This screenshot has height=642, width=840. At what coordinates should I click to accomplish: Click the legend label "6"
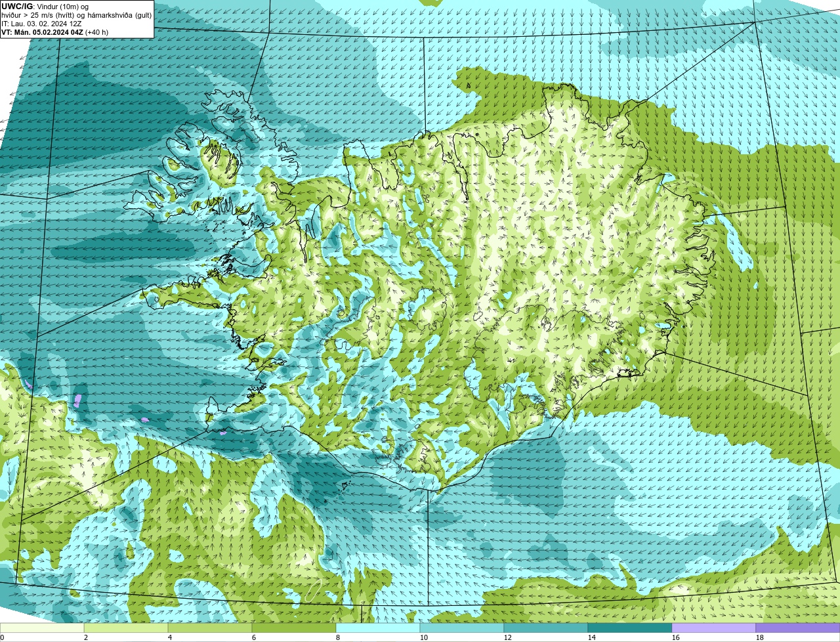pos(254,637)
